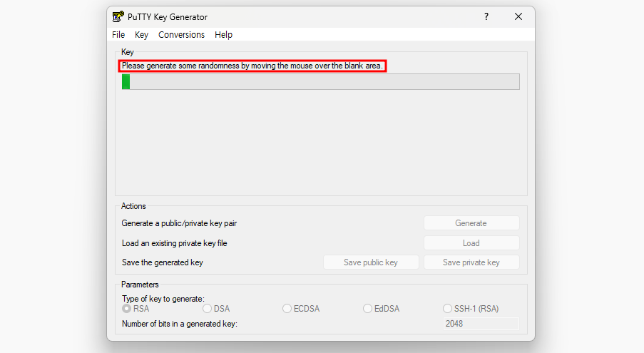This screenshot has width=644, height=353.
Task: Open the Conversions menu
Action: point(182,35)
